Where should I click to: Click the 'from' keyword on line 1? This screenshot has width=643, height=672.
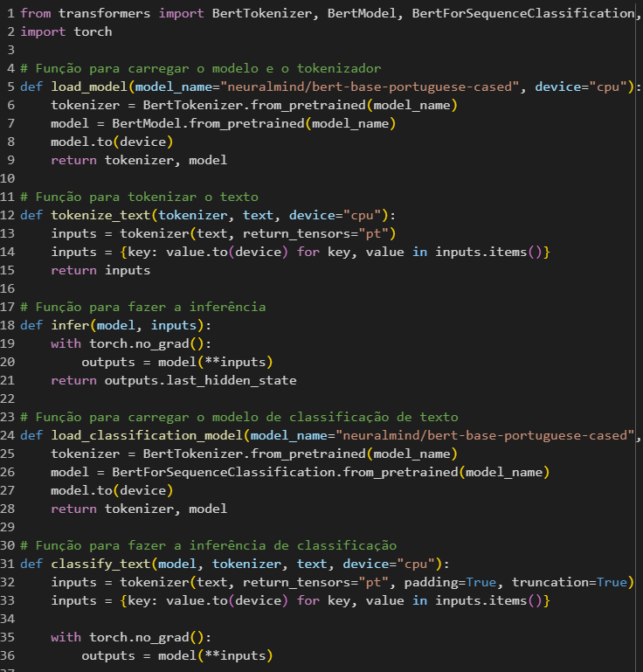pos(36,13)
